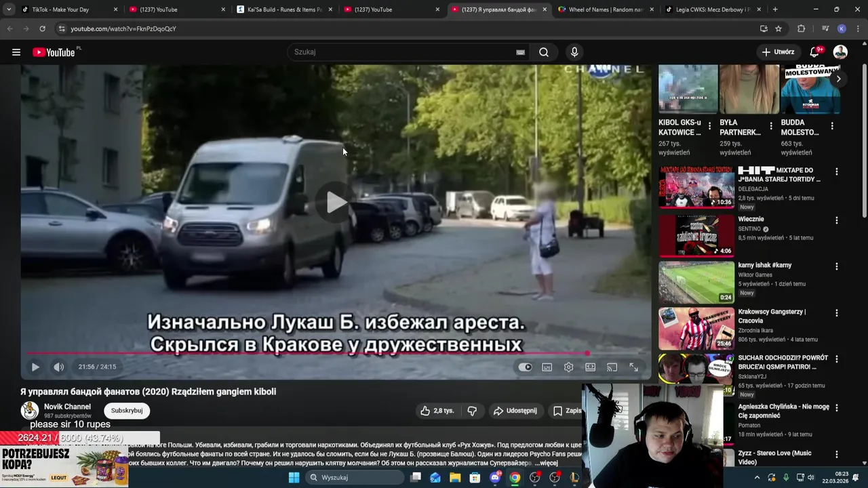
Task: Open the on-screen keyboard icon in the search box
Action: (520, 52)
